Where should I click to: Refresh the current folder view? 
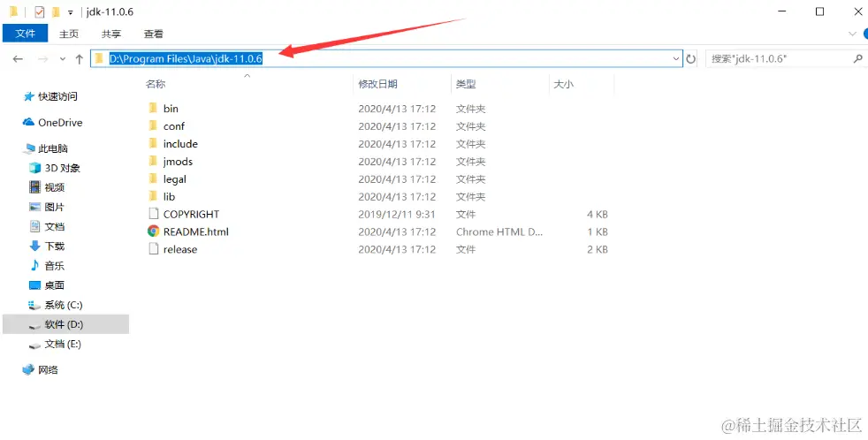(691, 58)
